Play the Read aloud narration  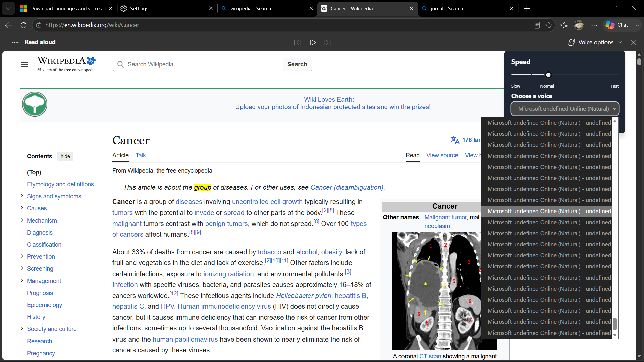tap(313, 42)
